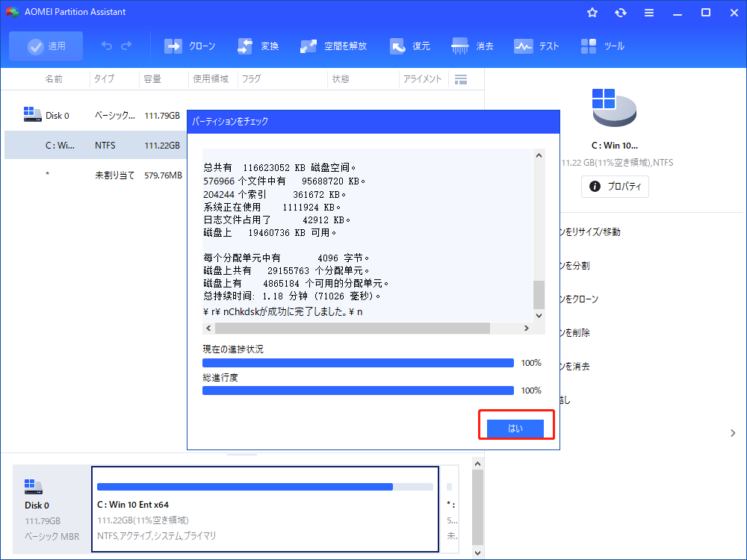
Task: Open 空間を解放 (Free up space)
Action: click(333, 46)
